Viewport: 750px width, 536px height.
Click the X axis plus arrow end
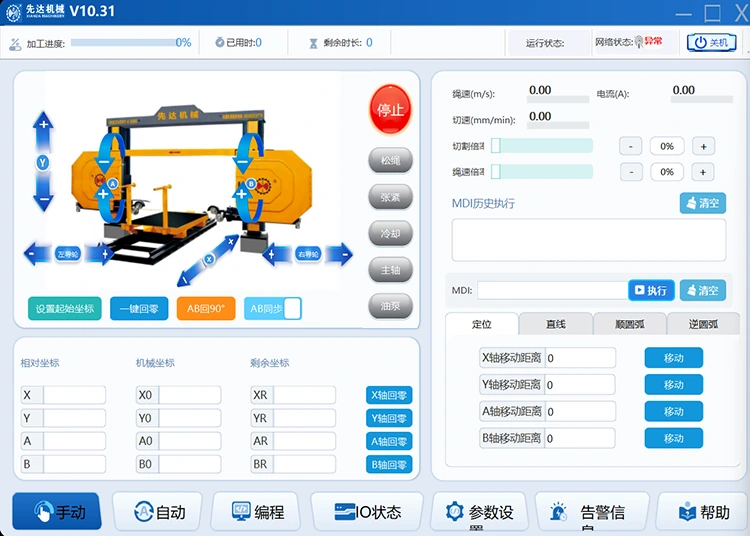[x=230, y=242]
